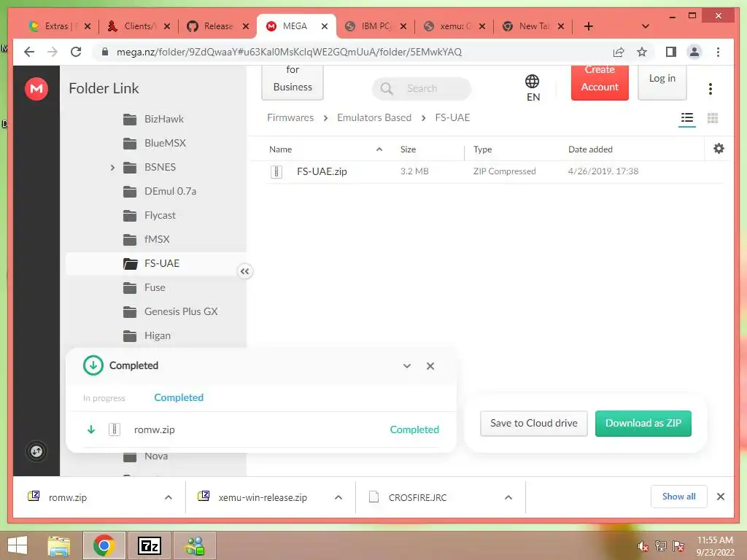This screenshot has height=560, width=747.
Task: Go to Emulators Based in breadcrumb
Action: coord(374,117)
